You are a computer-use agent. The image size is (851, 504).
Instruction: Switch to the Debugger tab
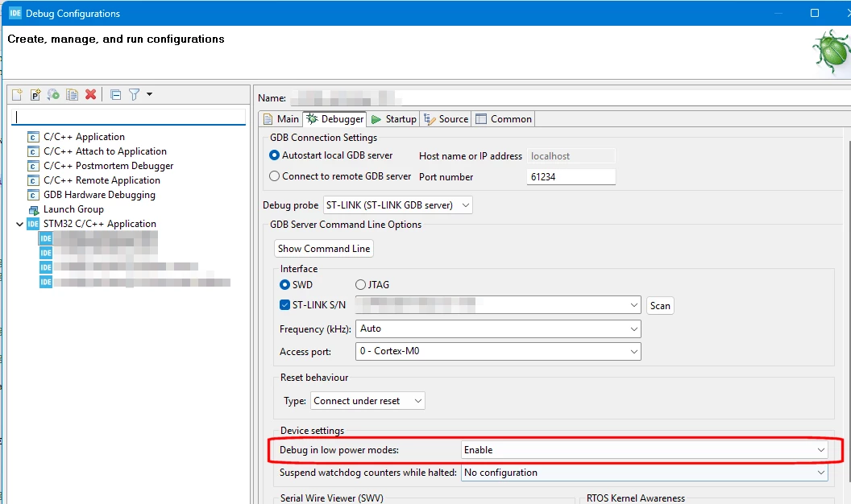click(335, 118)
